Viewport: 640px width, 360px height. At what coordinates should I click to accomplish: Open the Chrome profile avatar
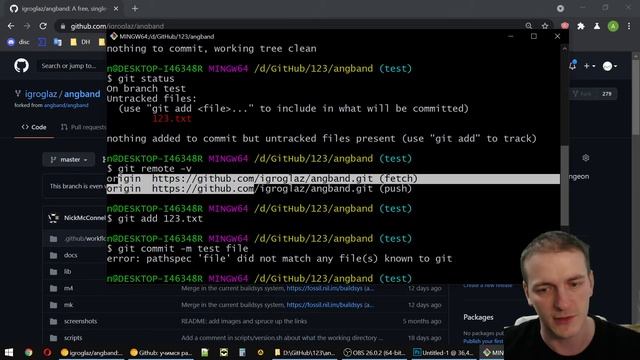[613, 26]
